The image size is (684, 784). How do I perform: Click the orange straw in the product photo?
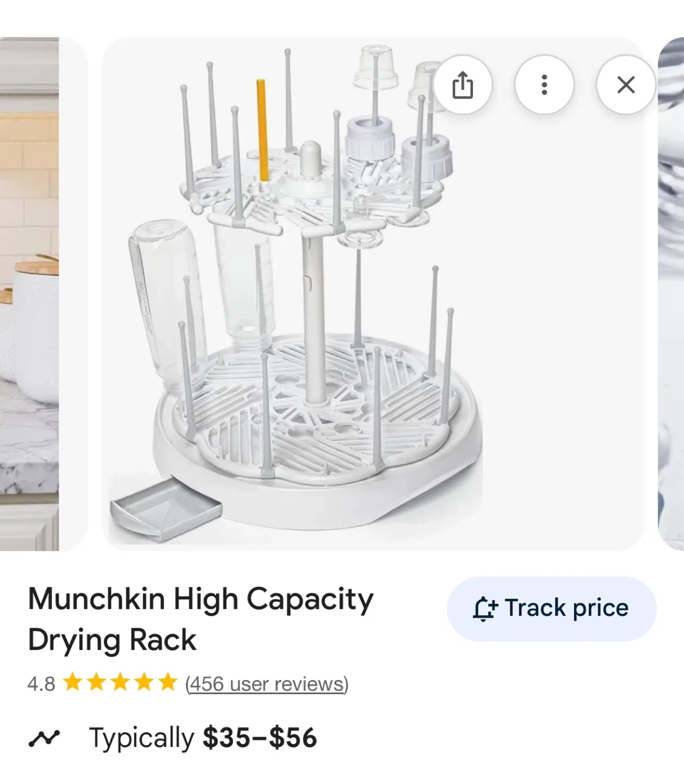click(x=262, y=131)
